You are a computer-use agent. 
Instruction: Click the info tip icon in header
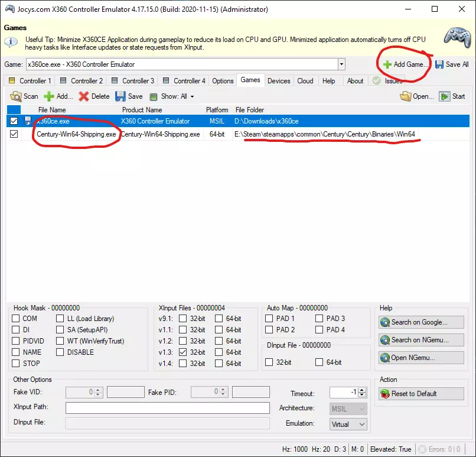click(11, 41)
